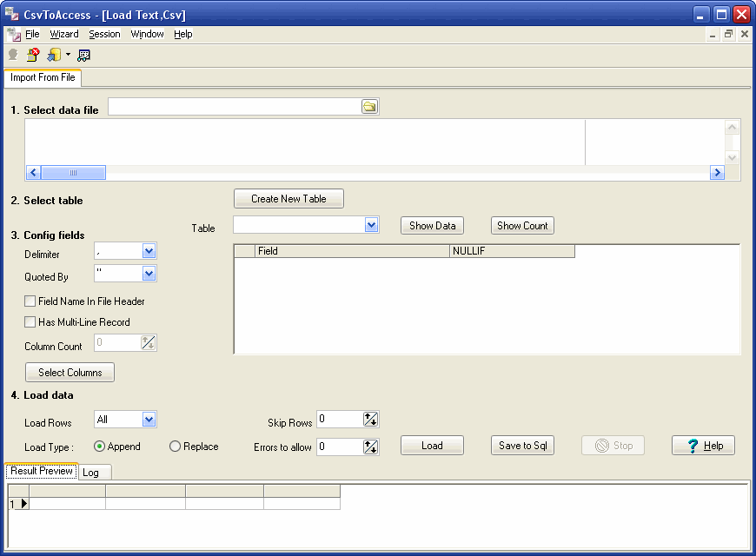Open the Help menu
This screenshot has height=556, width=756.
[x=183, y=34]
